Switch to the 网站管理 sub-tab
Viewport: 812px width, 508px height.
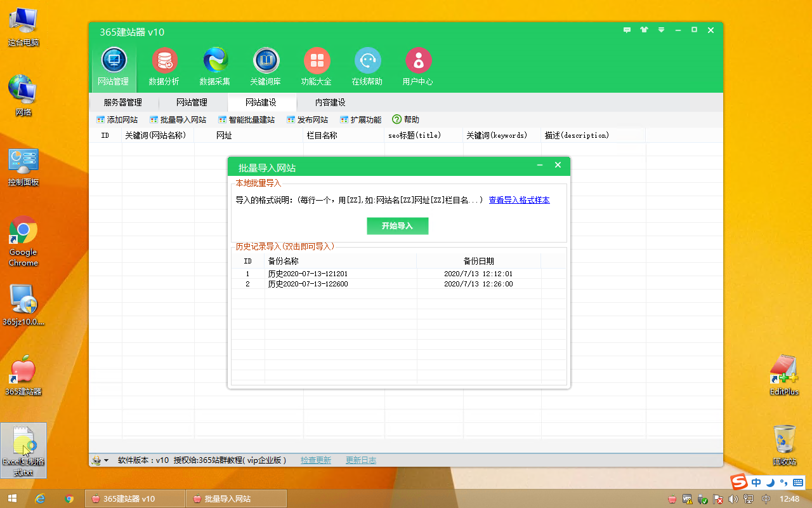click(x=192, y=102)
